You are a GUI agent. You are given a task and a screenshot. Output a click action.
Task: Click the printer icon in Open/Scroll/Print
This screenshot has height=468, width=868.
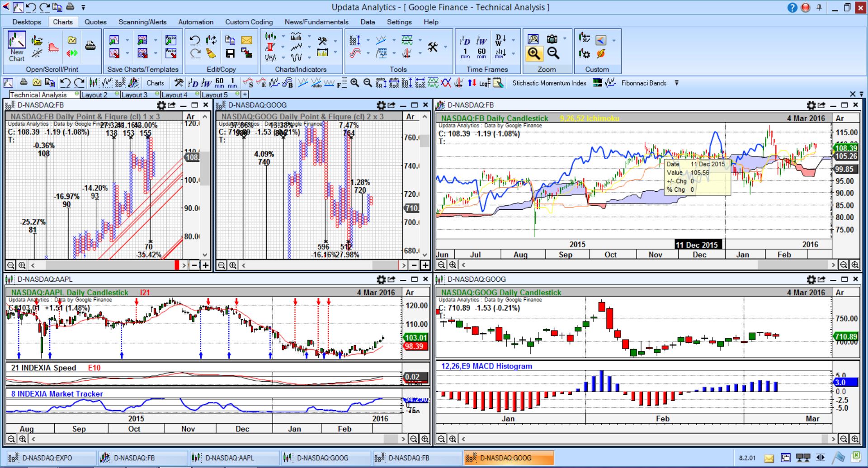[90, 46]
